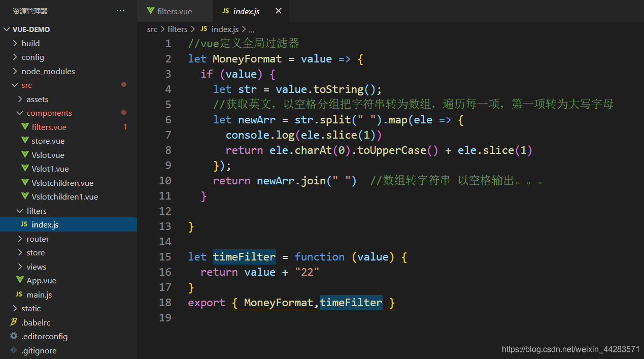Click the Vue icon on filters.vue tab

point(150,11)
